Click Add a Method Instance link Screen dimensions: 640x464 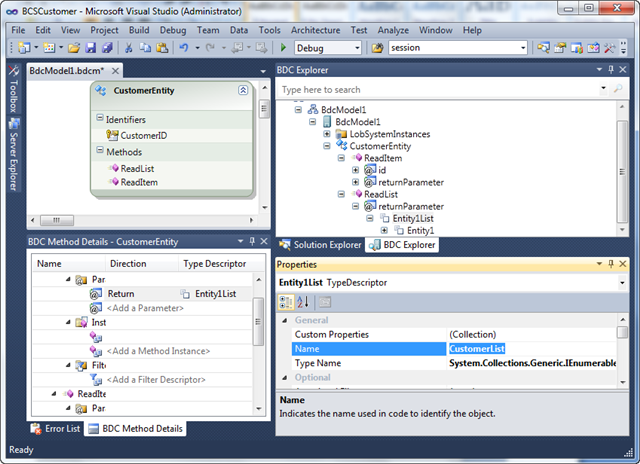[x=158, y=351]
